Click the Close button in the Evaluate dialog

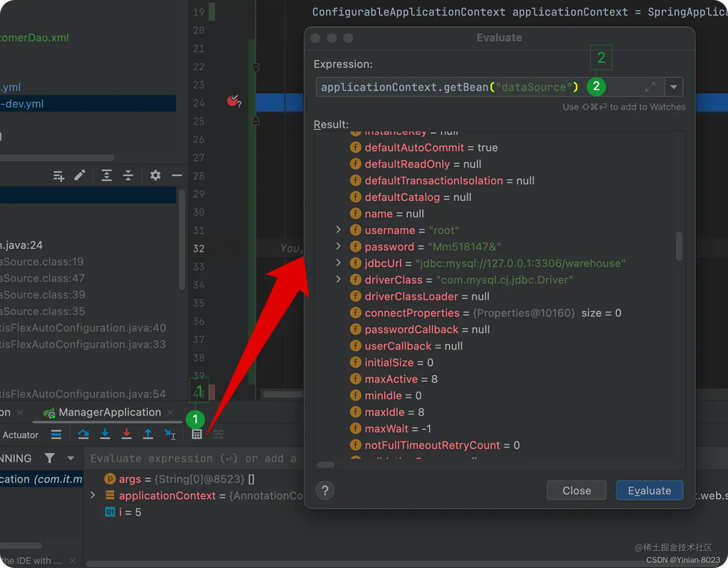577,491
